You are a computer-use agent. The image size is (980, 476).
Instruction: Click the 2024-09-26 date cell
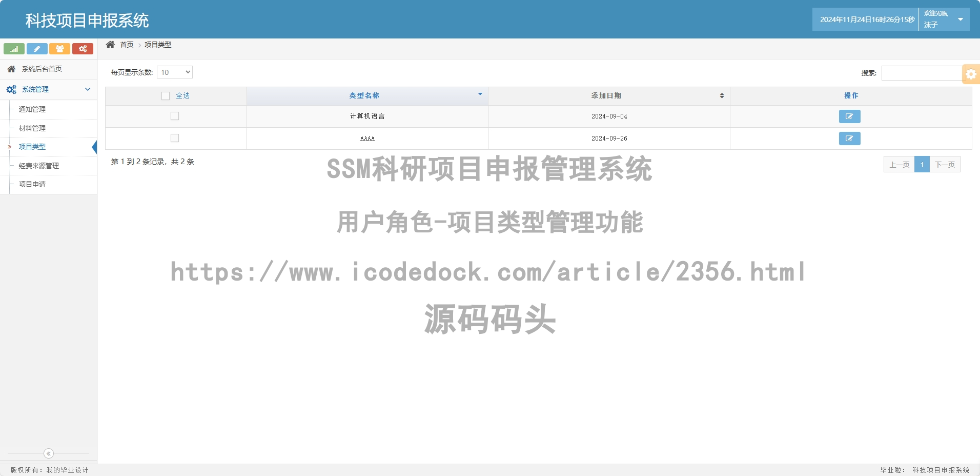tap(609, 138)
